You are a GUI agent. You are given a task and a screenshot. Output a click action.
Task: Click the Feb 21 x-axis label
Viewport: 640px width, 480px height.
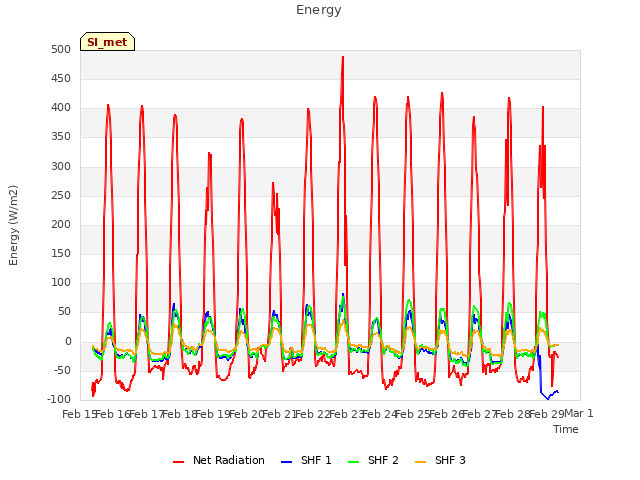coord(280,414)
